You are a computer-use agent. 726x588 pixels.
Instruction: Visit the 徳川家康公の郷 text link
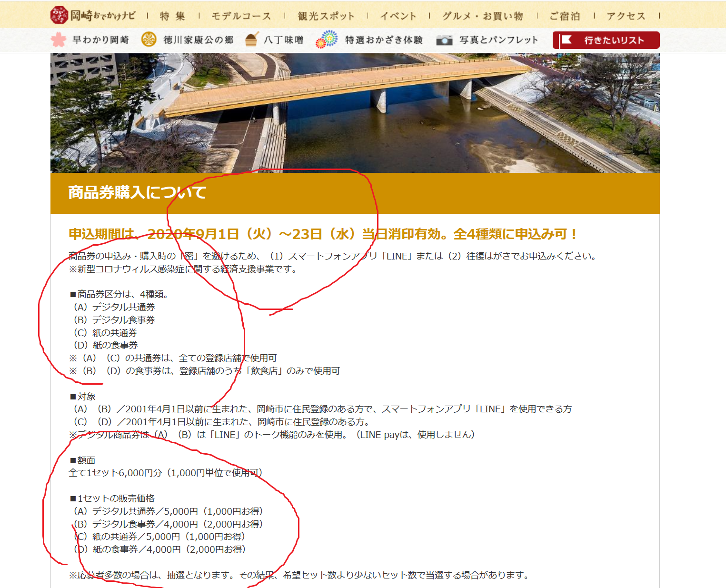tap(199, 40)
